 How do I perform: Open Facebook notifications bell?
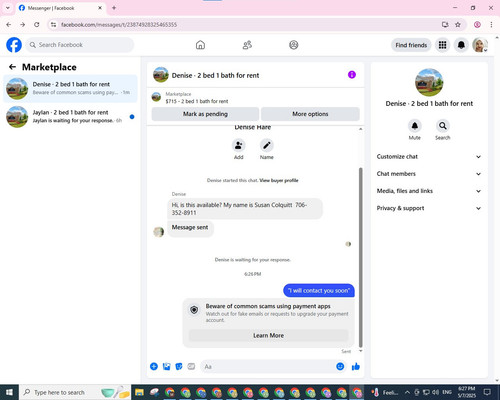coord(461,45)
